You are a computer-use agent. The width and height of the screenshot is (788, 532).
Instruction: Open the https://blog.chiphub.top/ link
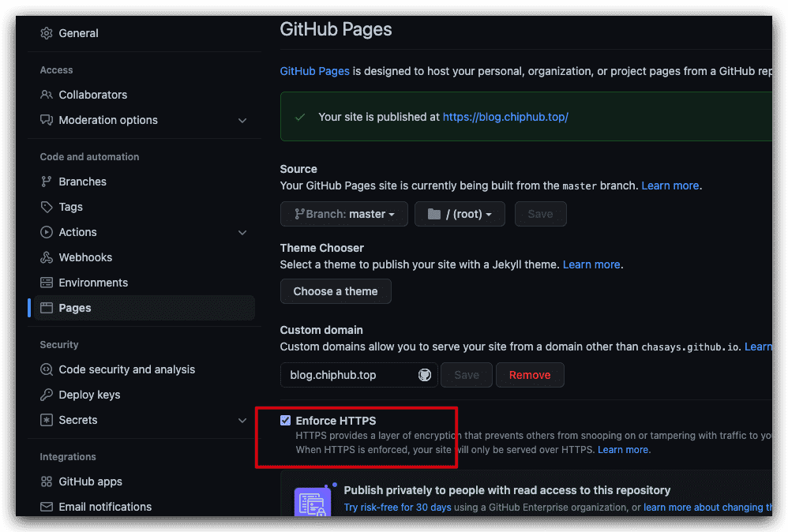click(x=505, y=117)
